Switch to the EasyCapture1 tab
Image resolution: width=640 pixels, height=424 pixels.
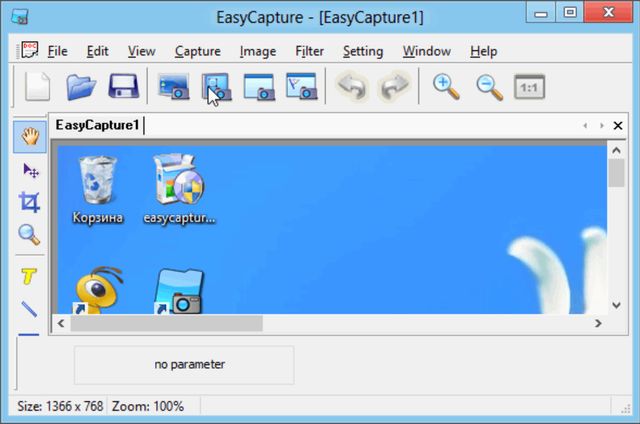(x=98, y=126)
